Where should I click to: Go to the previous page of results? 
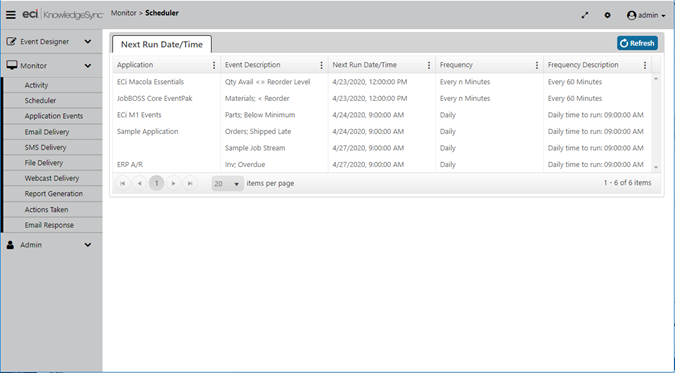coord(139,183)
